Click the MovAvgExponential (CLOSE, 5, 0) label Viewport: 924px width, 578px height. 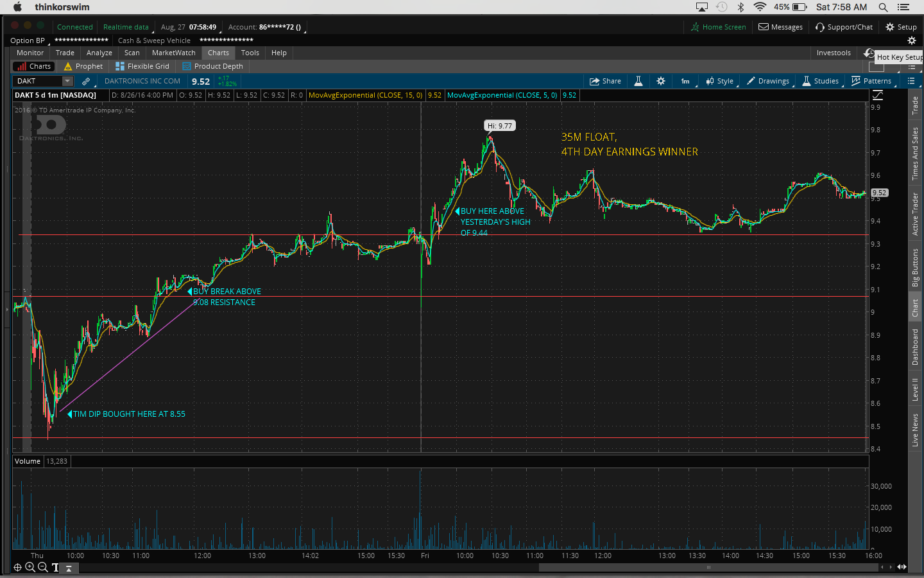click(502, 95)
